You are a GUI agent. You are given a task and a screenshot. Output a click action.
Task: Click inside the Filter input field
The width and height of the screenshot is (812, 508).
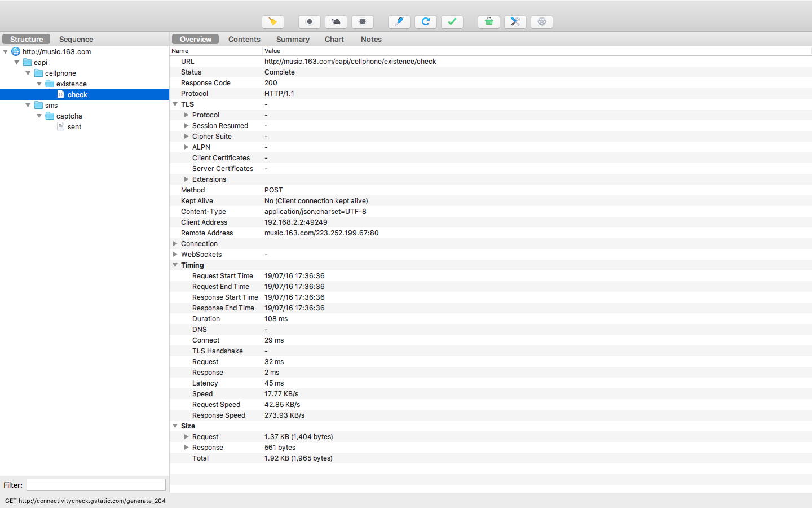click(95, 484)
